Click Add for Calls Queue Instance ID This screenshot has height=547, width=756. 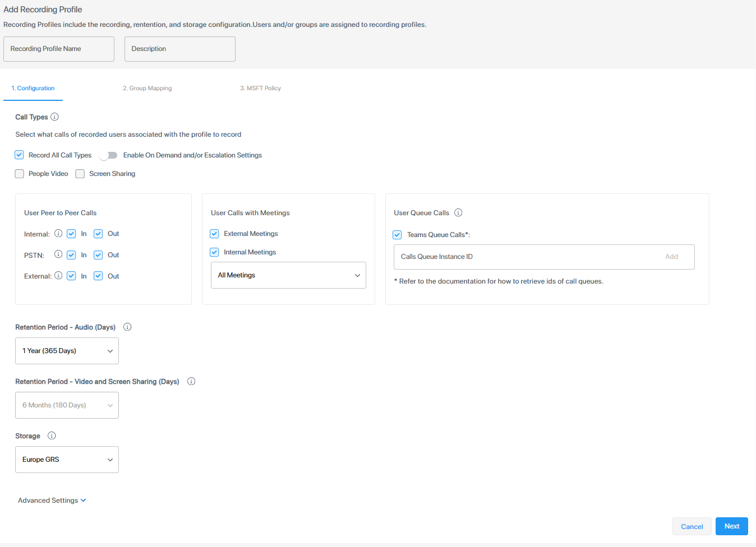click(671, 257)
